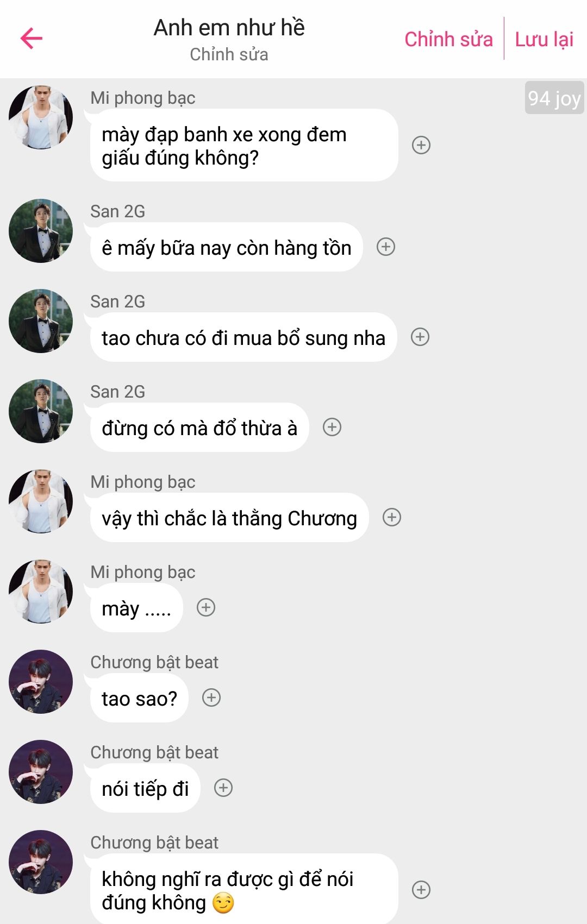587x924 pixels.
Task: Save with the Lưu lại button
Action: (x=544, y=39)
